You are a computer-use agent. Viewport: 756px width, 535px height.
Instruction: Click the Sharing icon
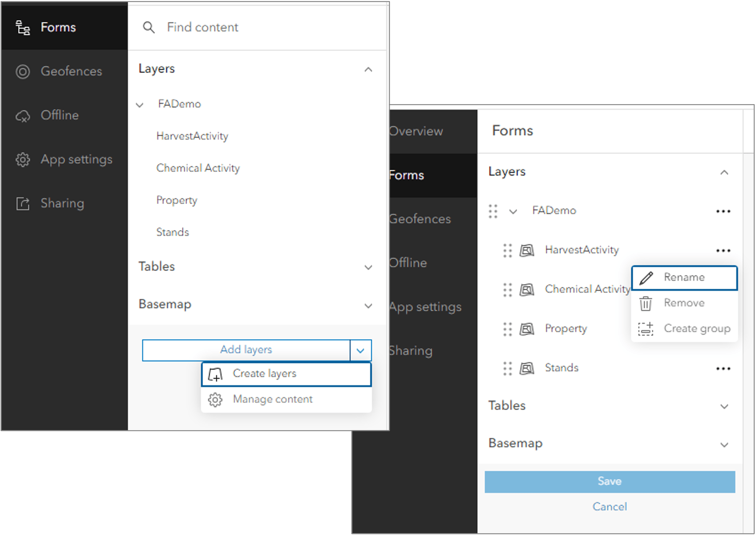[x=22, y=203]
